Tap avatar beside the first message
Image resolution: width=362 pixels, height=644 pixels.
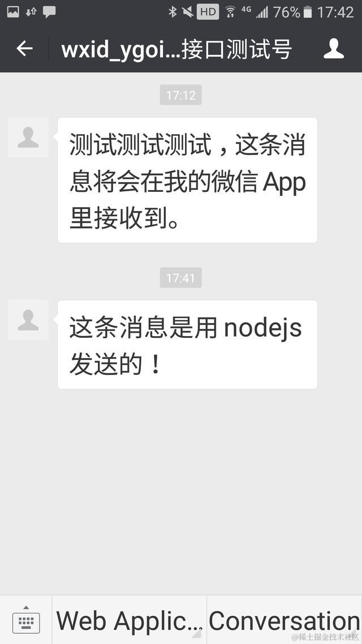tap(28, 137)
